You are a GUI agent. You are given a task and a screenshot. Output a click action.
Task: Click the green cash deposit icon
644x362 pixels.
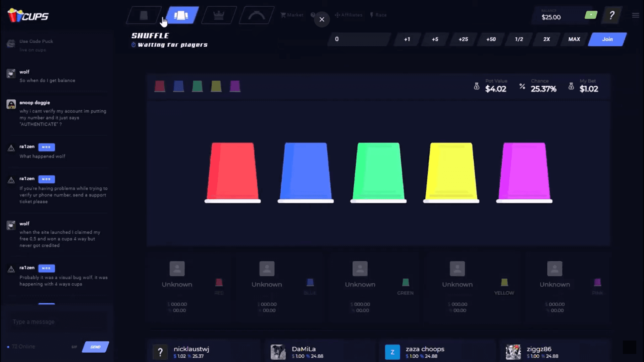591,15
